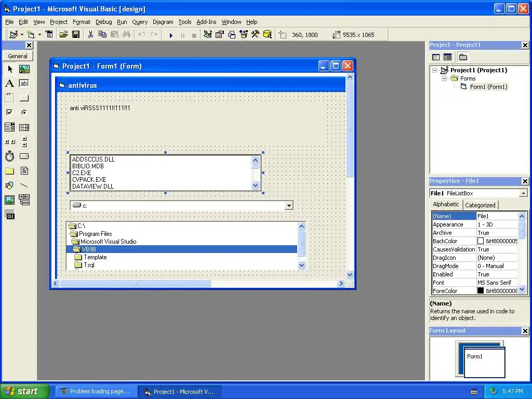Collapse the Forms folder node
The width and height of the screenshot is (532, 399).
click(x=444, y=79)
